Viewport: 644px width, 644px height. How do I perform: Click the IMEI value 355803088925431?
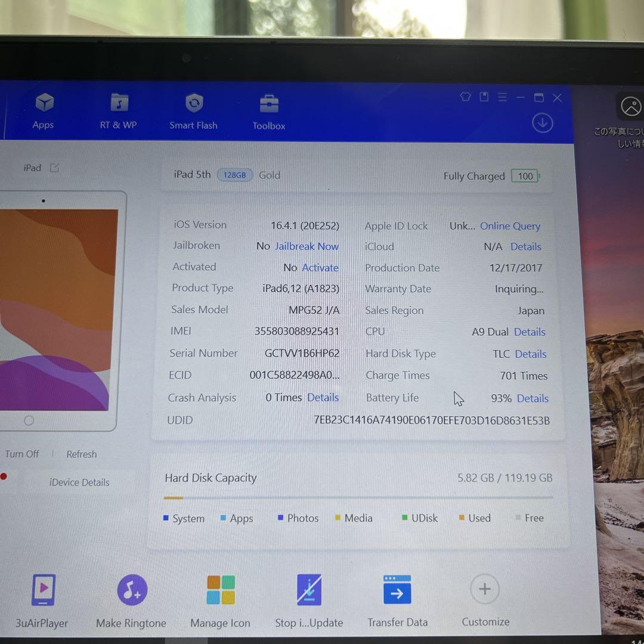pos(297,331)
